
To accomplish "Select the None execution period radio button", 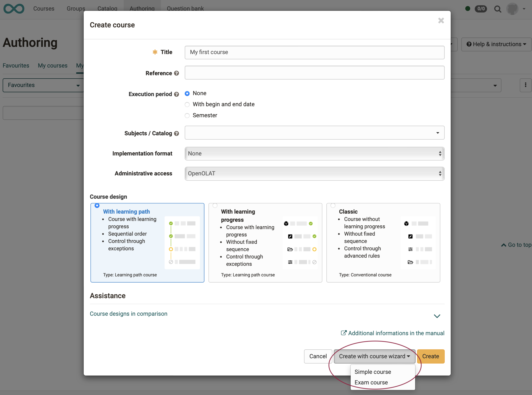I will [x=187, y=93].
